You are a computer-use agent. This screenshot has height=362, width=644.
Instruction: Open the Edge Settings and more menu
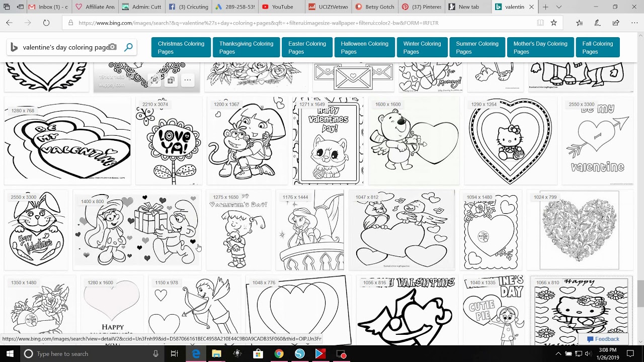[x=634, y=23]
